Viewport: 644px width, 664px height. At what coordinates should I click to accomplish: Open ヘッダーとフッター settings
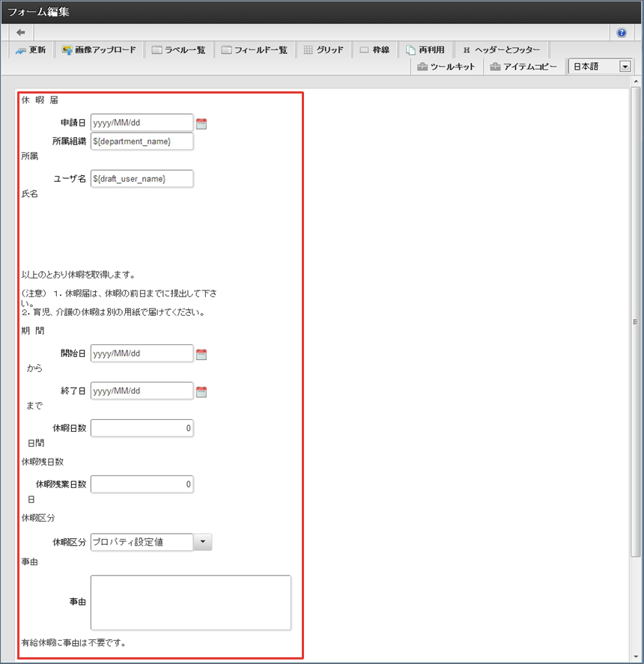[x=502, y=50]
